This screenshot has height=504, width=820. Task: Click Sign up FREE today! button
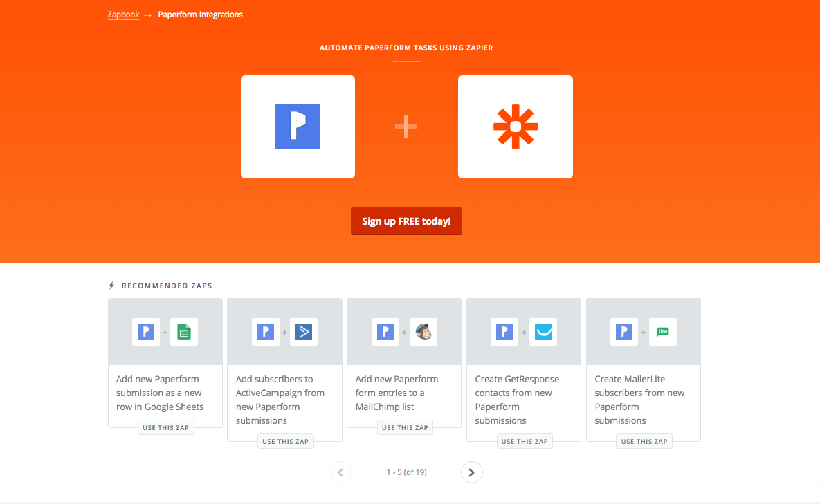[x=406, y=221]
